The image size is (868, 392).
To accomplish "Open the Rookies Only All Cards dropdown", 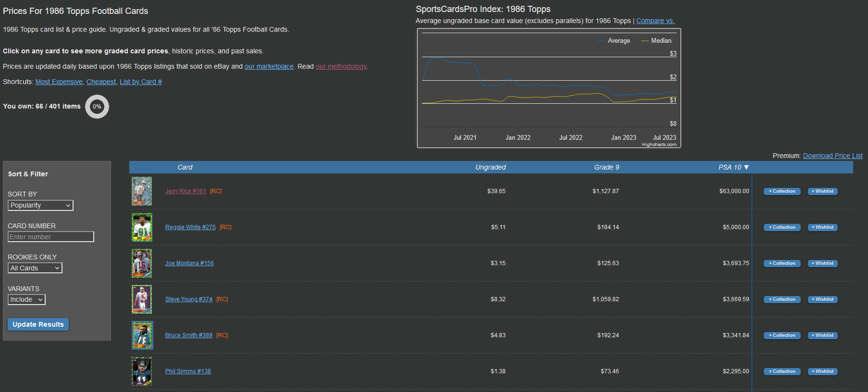I will tap(35, 268).
